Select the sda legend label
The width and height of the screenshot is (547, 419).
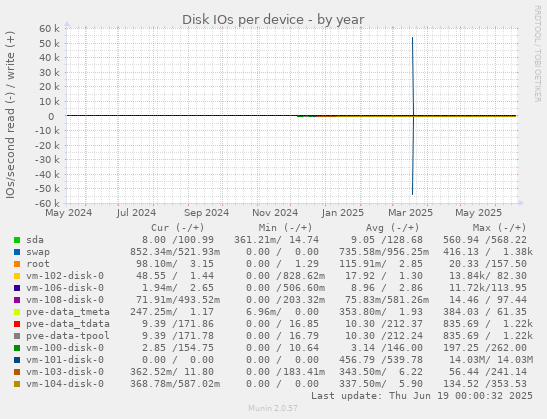coord(35,240)
